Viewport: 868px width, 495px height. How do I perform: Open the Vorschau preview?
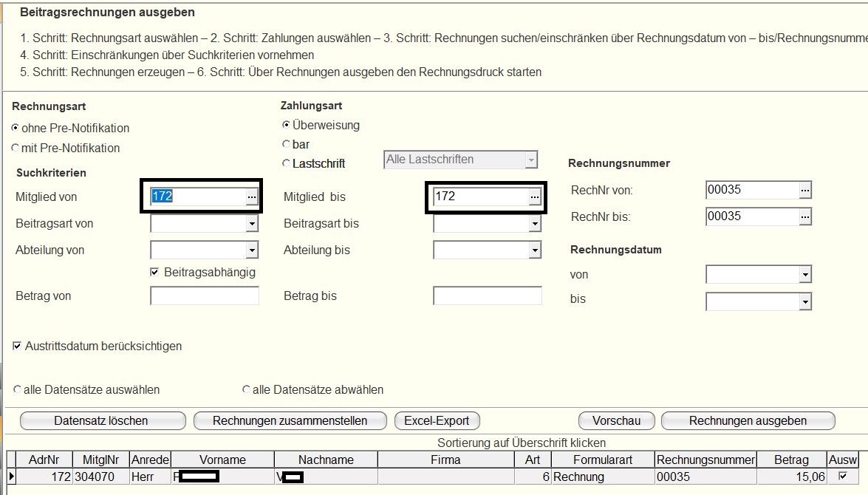point(615,420)
